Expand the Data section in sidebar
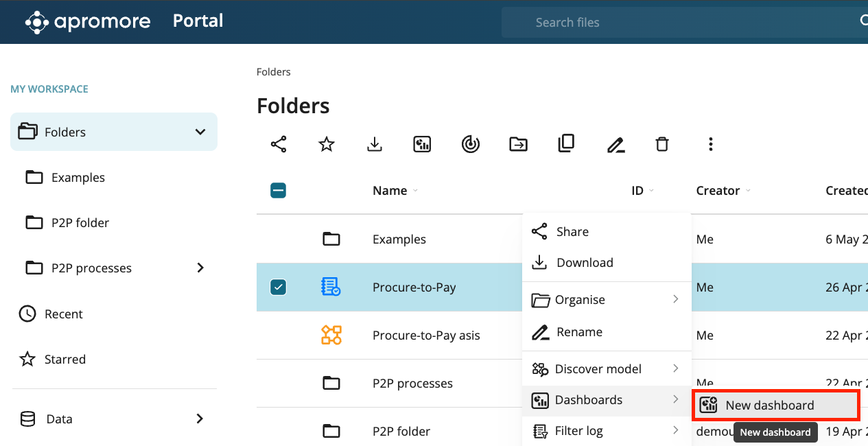868x446 pixels. point(200,419)
